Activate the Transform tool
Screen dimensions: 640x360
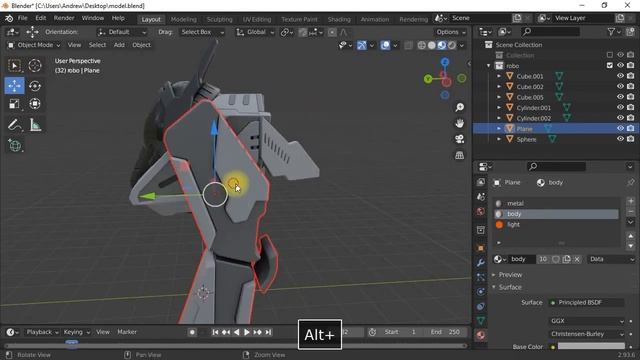35,104
